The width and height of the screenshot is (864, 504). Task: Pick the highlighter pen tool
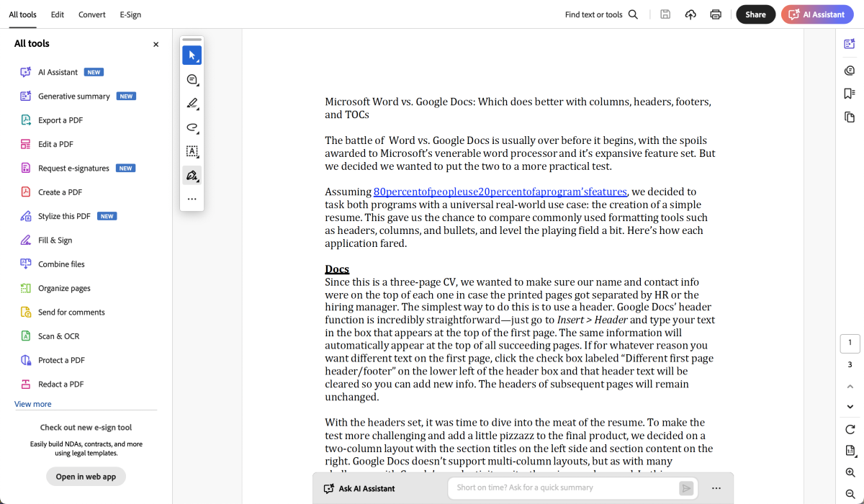[x=192, y=104]
